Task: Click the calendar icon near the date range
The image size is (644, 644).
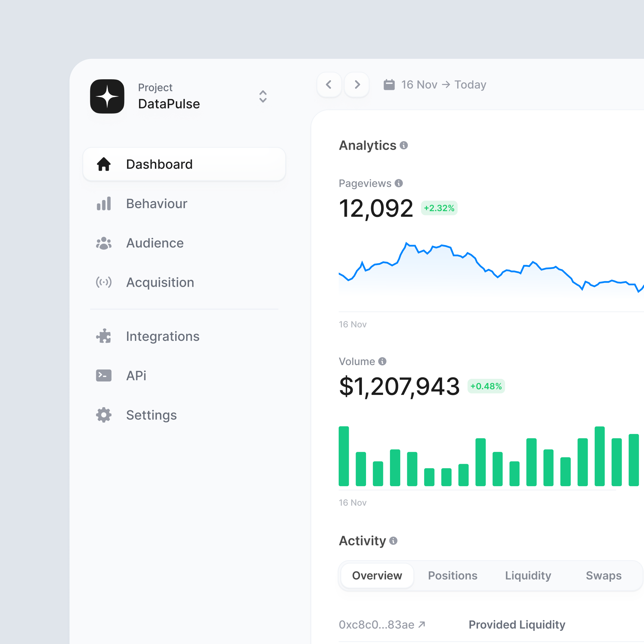Action: pos(389,84)
